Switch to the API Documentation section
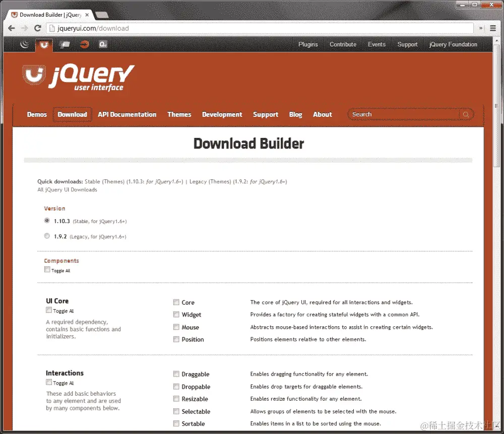 coord(127,114)
